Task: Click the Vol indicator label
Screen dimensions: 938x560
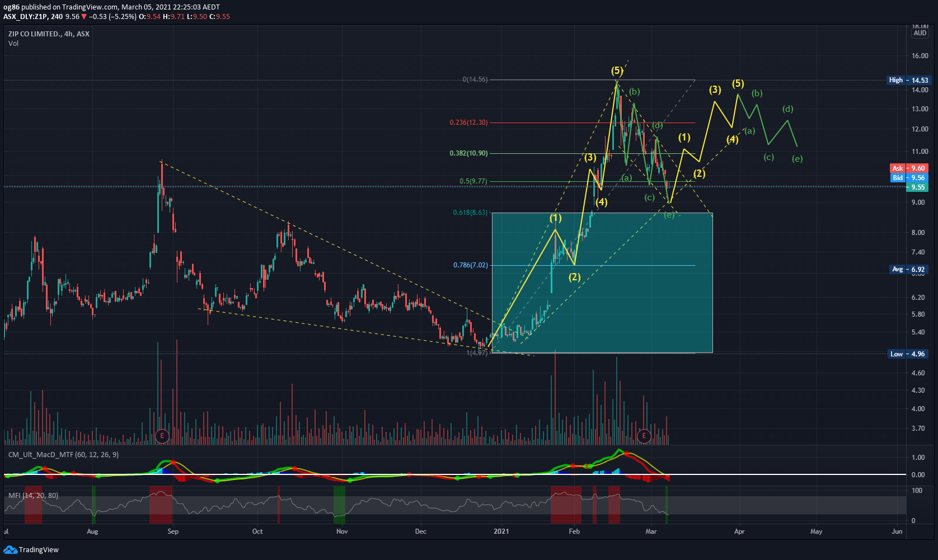Action: click(13, 43)
